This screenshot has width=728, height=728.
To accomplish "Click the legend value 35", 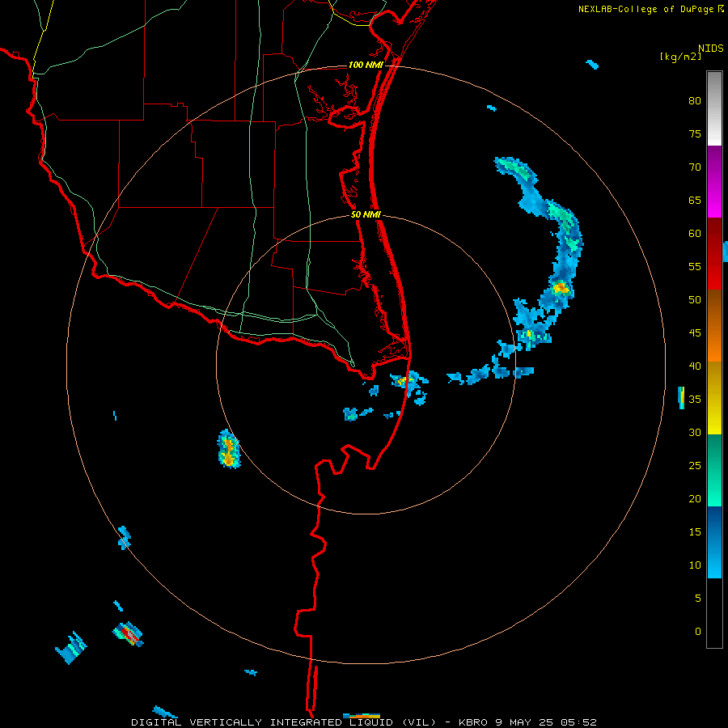I will [x=695, y=400].
